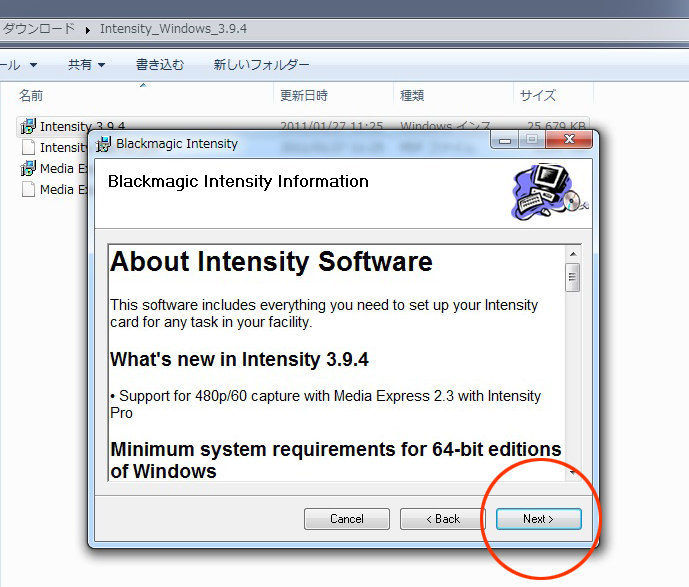Sort files by the 更新日時 column header
The image size is (689, 587).
333,95
